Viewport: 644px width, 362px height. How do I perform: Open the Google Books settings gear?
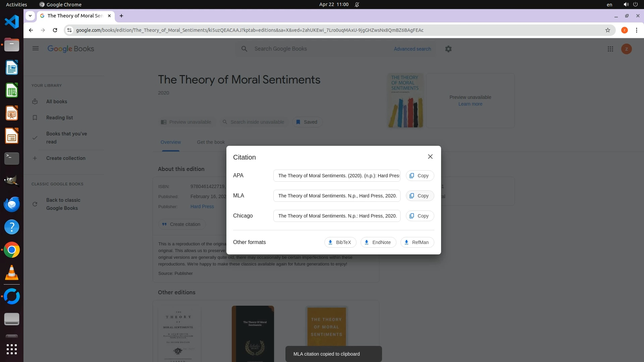[448, 49]
